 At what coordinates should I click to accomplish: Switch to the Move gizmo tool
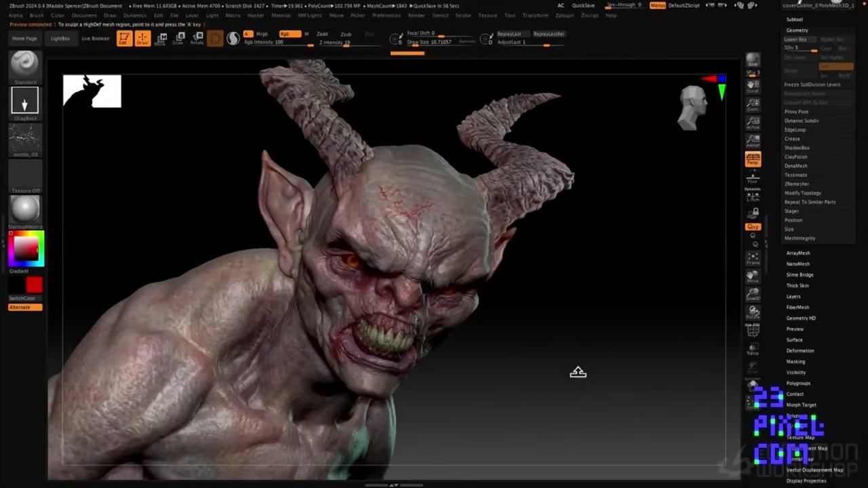click(x=161, y=39)
